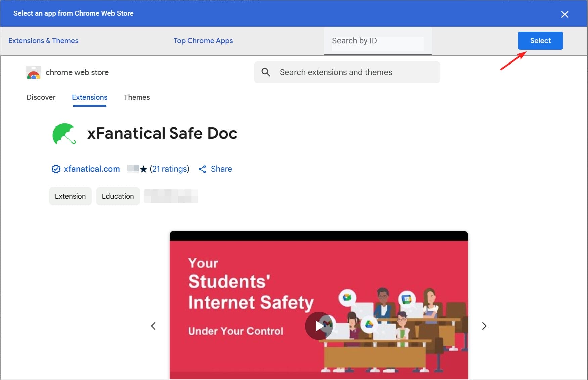The height and width of the screenshot is (380, 588).
Task: Select the Extension category tag
Action: [70, 196]
